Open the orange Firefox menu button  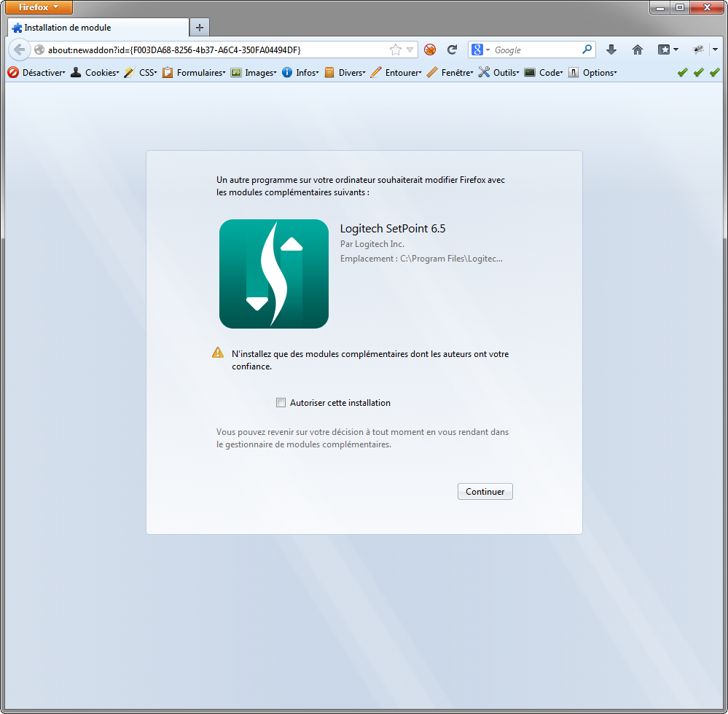tap(39, 7)
